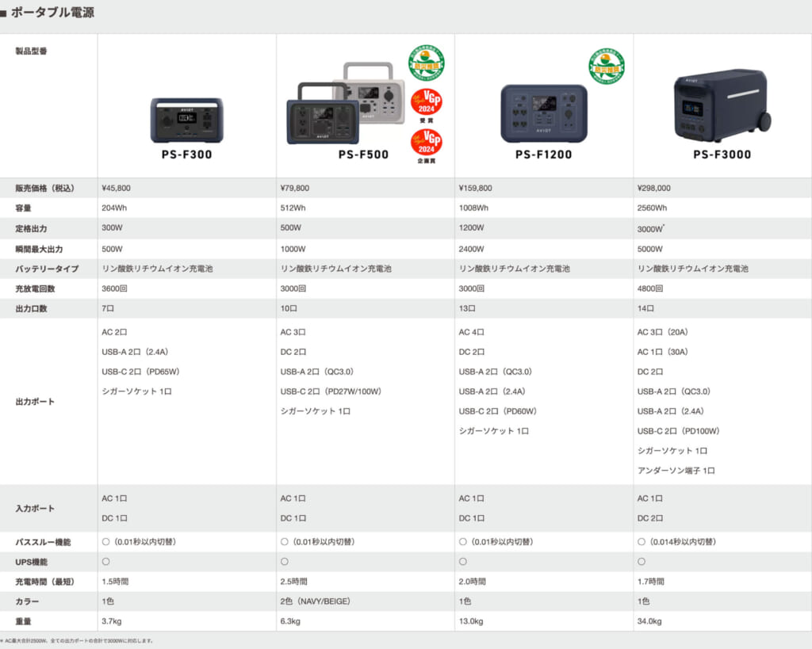Viewport: 812px width, 649px height.
Task: Click the green disaster-prevention badge above PS-F500
Action: coord(426,63)
